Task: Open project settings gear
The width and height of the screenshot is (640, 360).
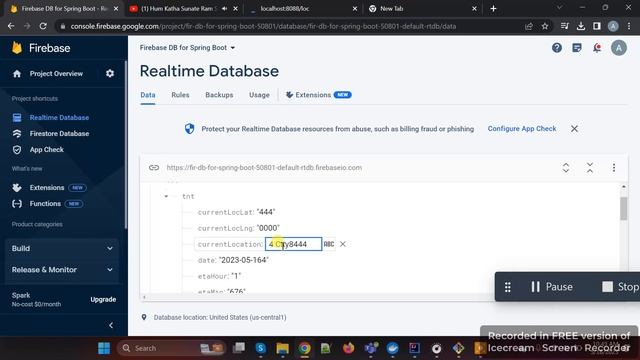Action: coord(110,73)
